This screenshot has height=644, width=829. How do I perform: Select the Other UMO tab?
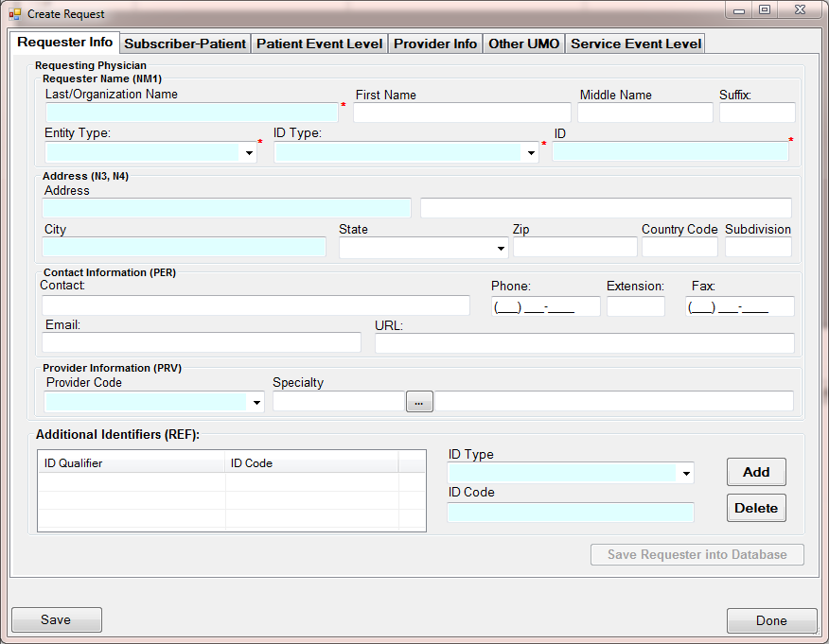[524, 44]
